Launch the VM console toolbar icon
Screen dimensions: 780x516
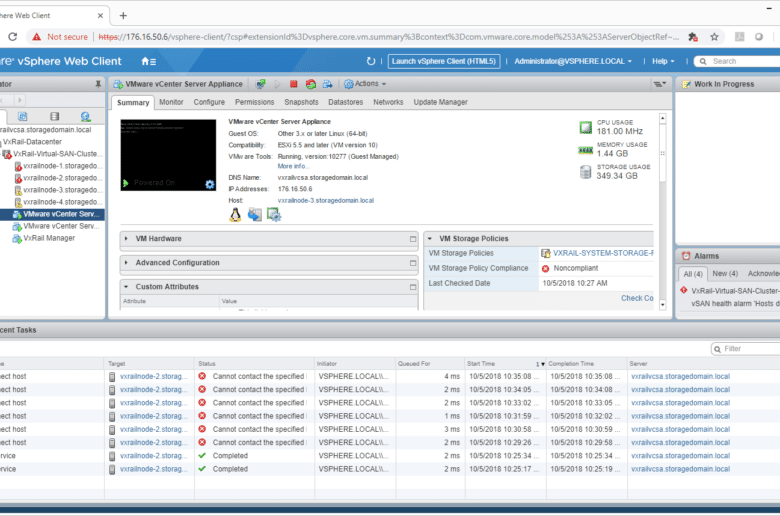point(261,84)
